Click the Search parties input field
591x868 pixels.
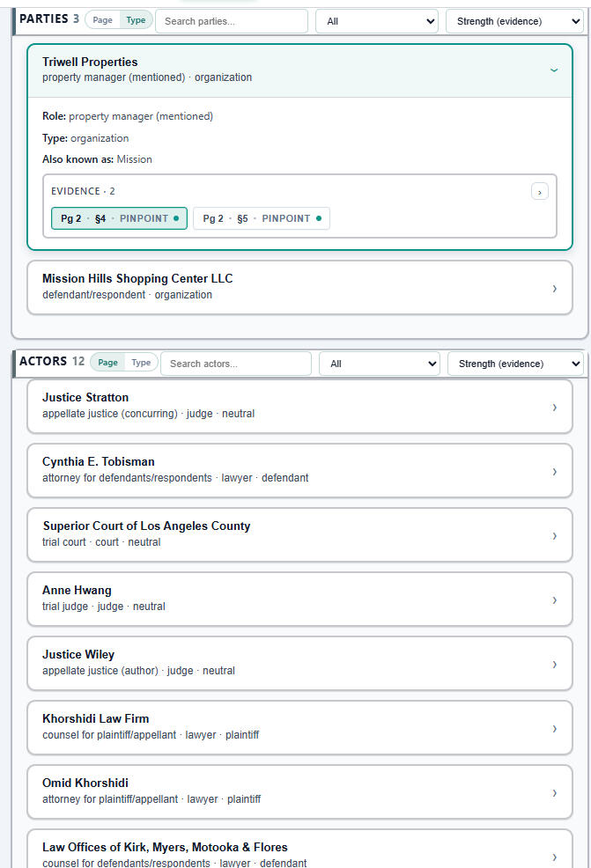coord(232,21)
